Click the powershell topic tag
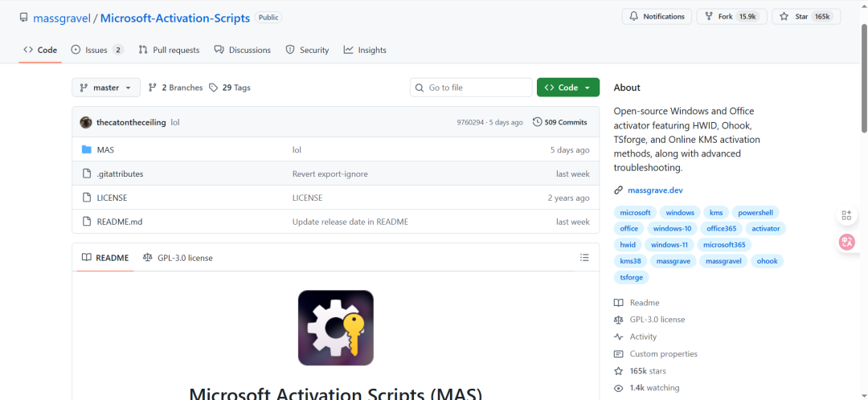 coord(755,212)
